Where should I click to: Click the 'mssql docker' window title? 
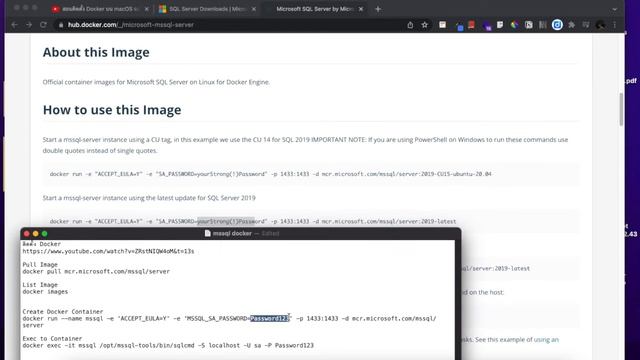(x=232, y=233)
